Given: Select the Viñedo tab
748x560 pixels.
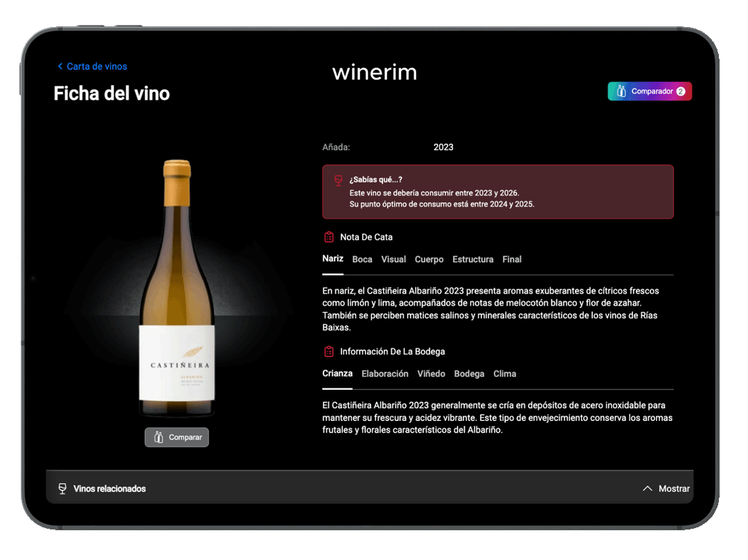Looking at the screenshot, I should tap(431, 374).
